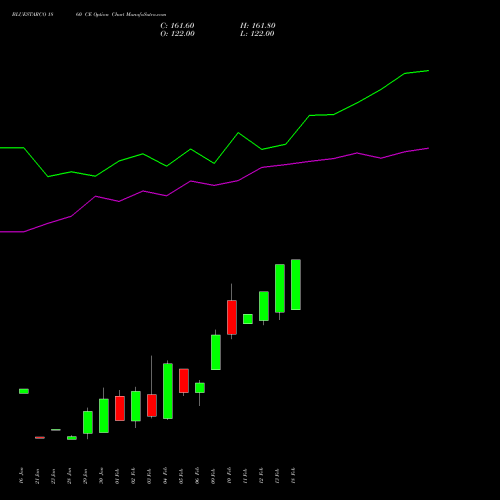The height and width of the screenshot is (500, 500).
Task: Select the green candle above 30 Jan
Action: point(104,416)
